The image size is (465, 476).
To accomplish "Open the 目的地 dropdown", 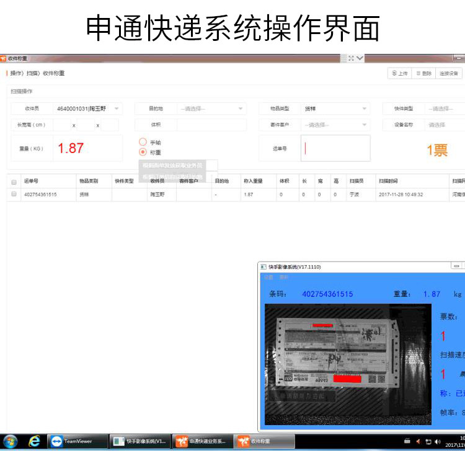I will 211,108.
